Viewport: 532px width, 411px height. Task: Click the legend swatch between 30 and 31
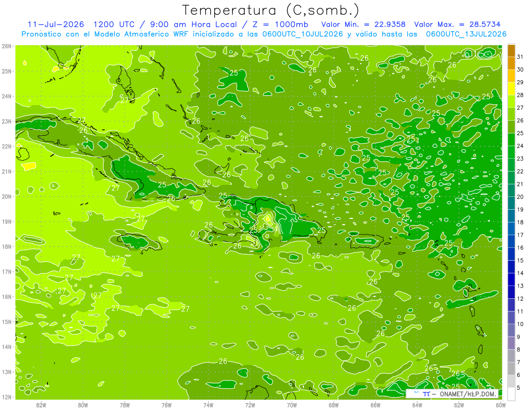(x=512, y=63)
